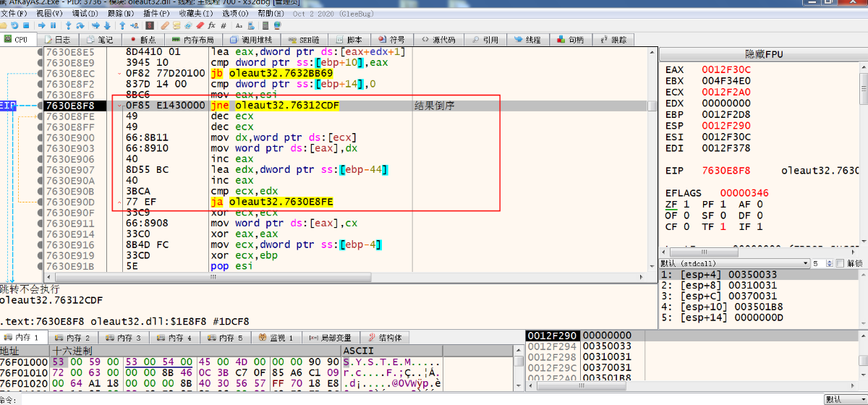
Task: Click the Trace Into toolbar icon
Action: click(95, 25)
